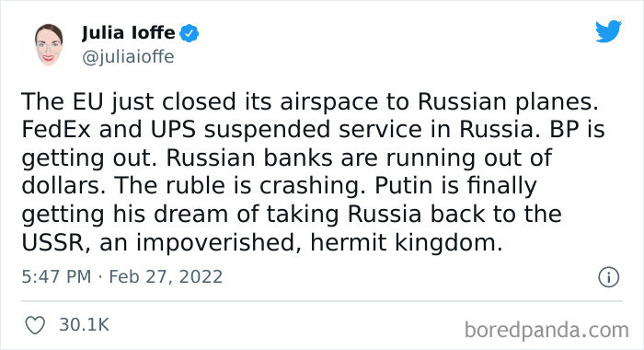The height and width of the screenshot is (350, 644).
Task: Click the blue verified badge
Action: (189, 33)
